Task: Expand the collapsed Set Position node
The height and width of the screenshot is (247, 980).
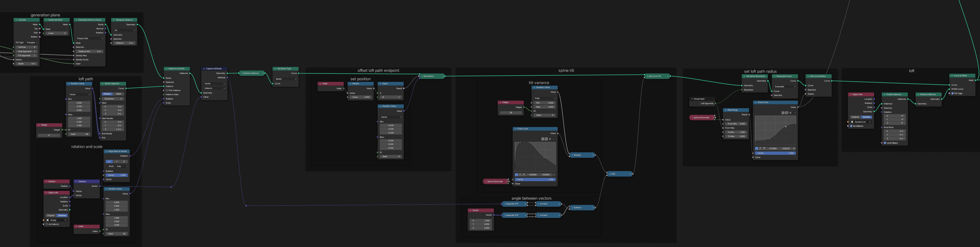Action: pos(422,76)
